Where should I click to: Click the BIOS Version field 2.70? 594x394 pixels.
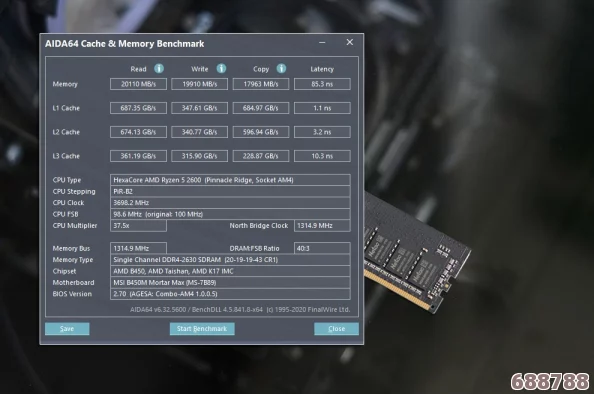click(x=230, y=294)
